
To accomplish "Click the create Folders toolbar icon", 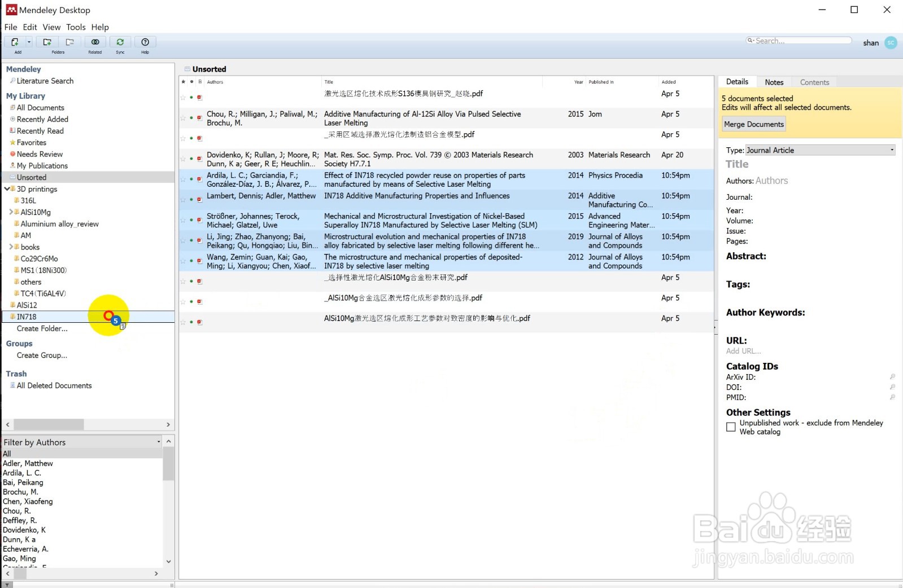I will (x=47, y=42).
